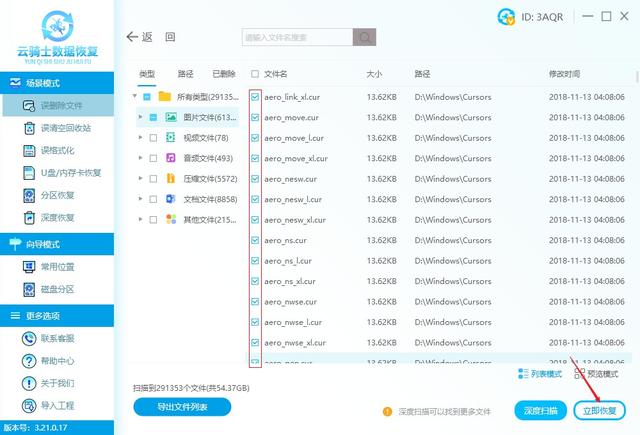Click 关于我们 info icon
This screenshot has width=640, height=435.
29,383
